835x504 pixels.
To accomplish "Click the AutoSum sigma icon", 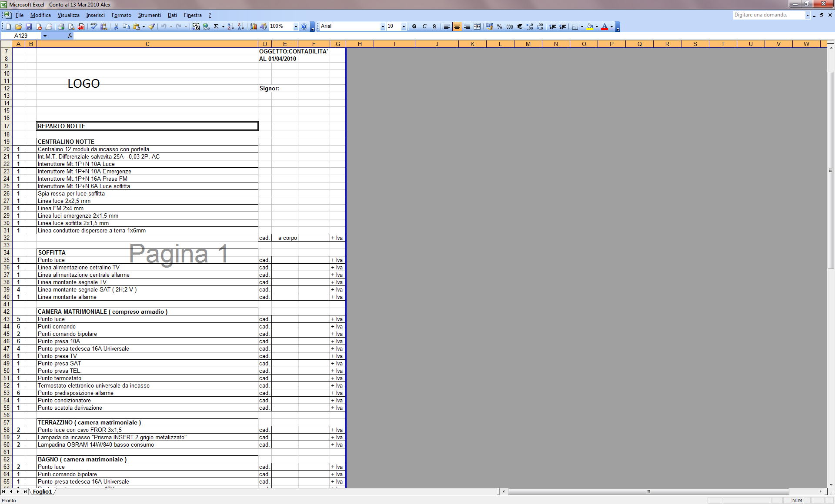I will [x=216, y=27].
